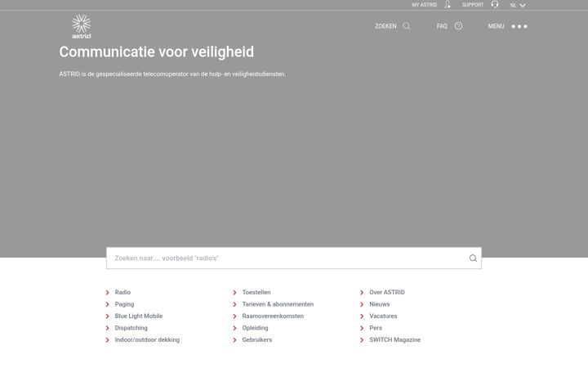
Task: Open SWITCH Magazine link
Action: point(395,339)
